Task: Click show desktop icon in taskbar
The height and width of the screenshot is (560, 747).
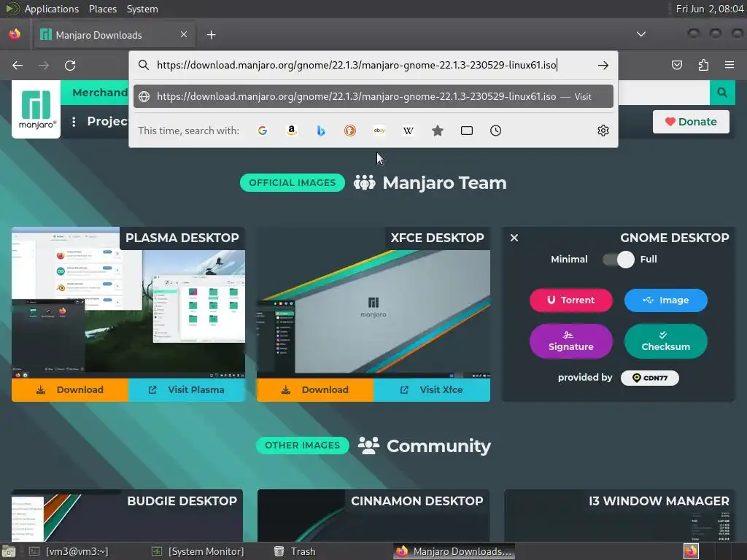Action: click(x=9, y=551)
